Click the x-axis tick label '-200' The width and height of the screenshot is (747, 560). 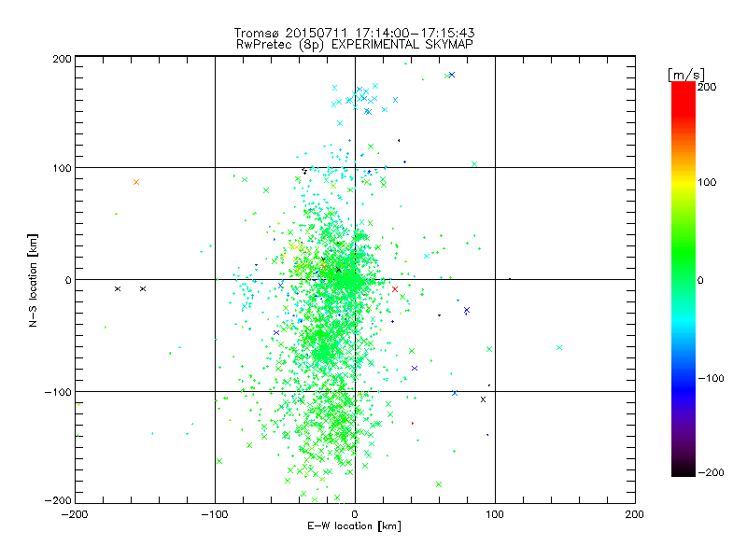click(75, 514)
